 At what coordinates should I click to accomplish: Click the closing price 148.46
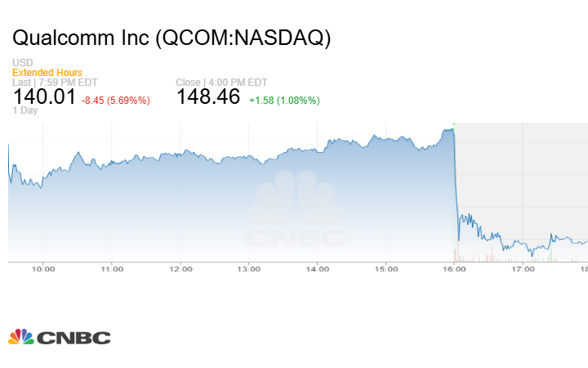coord(208,97)
